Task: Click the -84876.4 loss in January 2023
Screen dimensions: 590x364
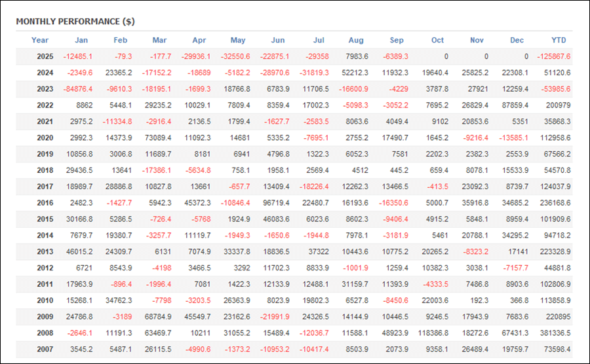Action: click(78, 90)
